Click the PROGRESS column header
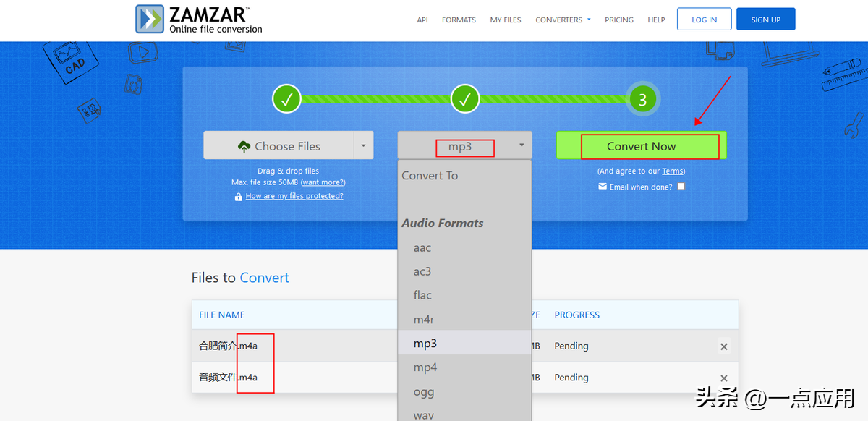This screenshot has width=868, height=421. 576,315
